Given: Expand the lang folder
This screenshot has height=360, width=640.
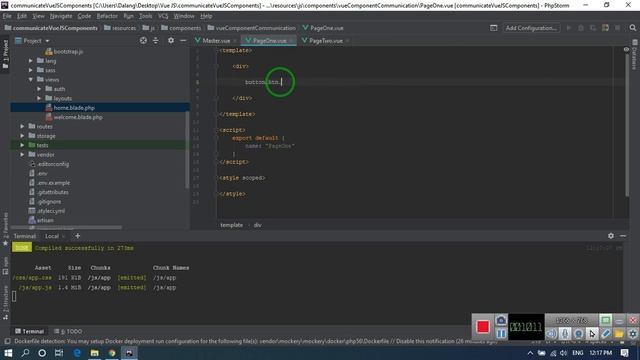Looking at the screenshot, I should (31, 61).
